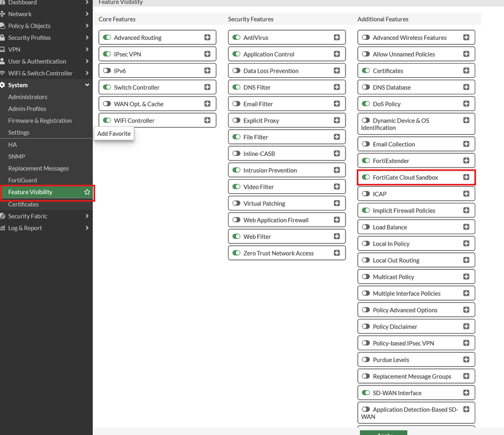The width and height of the screenshot is (504, 435).
Task: Toggle the ICAP feature switch
Action: [366, 194]
